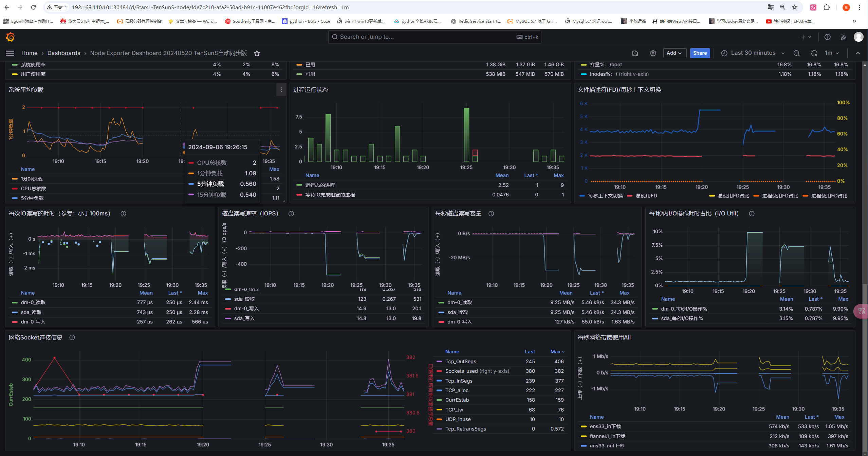Click sda_每秒I/O操作% color swatch
This screenshot has width=868, height=456.
(x=655, y=318)
